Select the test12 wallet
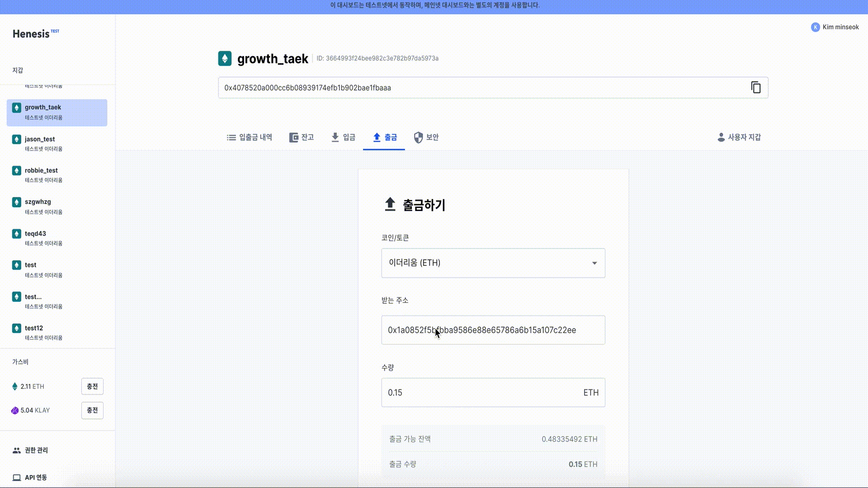Screen dimensions: 868x488 click(57, 333)
